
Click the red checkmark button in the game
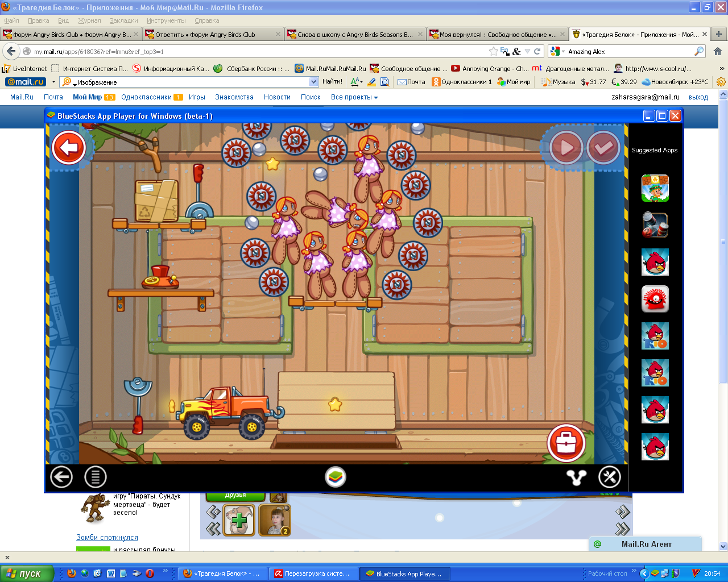(x=603, y=148)
